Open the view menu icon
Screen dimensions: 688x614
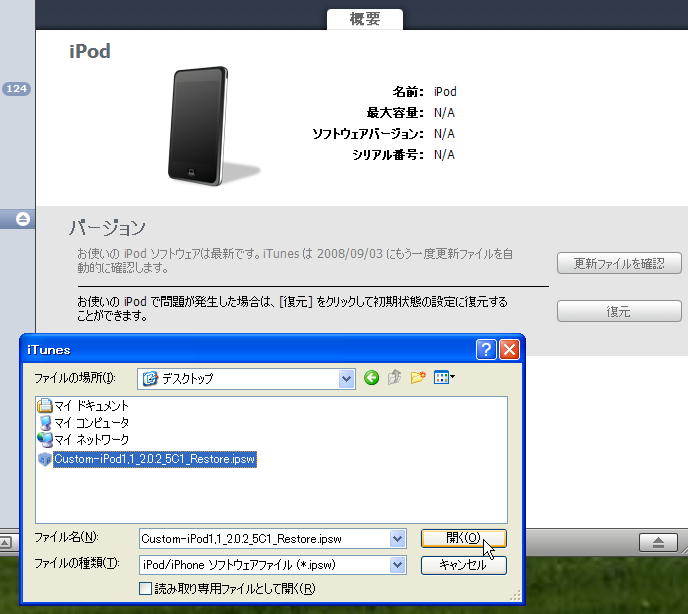444,377
